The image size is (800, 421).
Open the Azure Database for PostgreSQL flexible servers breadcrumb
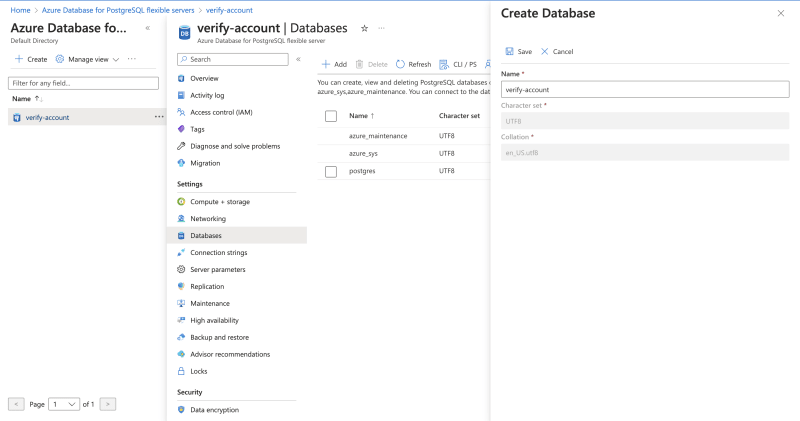tap(118, 10)
